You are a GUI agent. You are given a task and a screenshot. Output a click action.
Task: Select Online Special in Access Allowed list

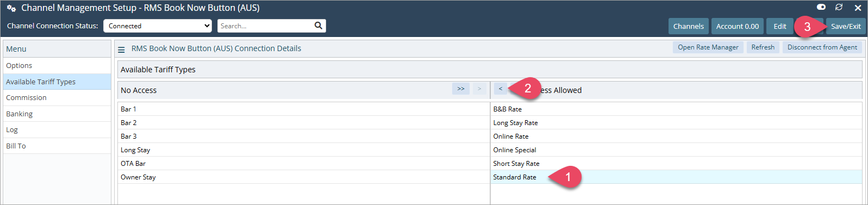(676, 150)
